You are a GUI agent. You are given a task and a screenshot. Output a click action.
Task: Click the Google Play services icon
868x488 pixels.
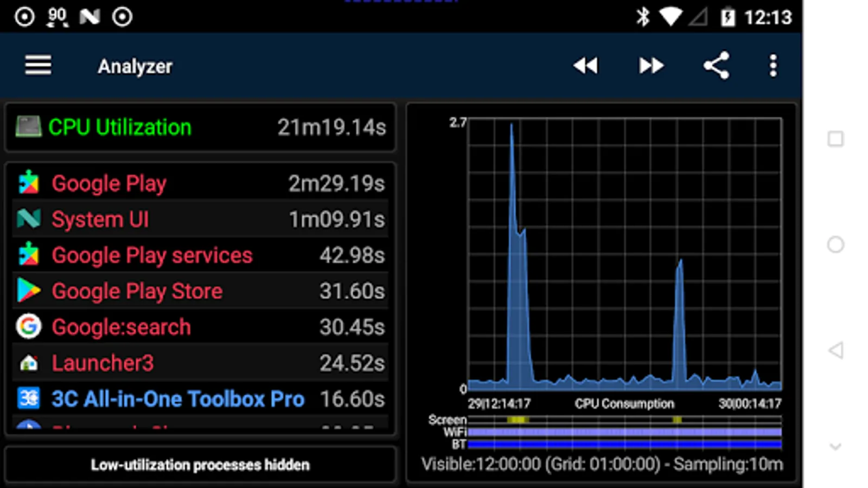coord(29,254)
